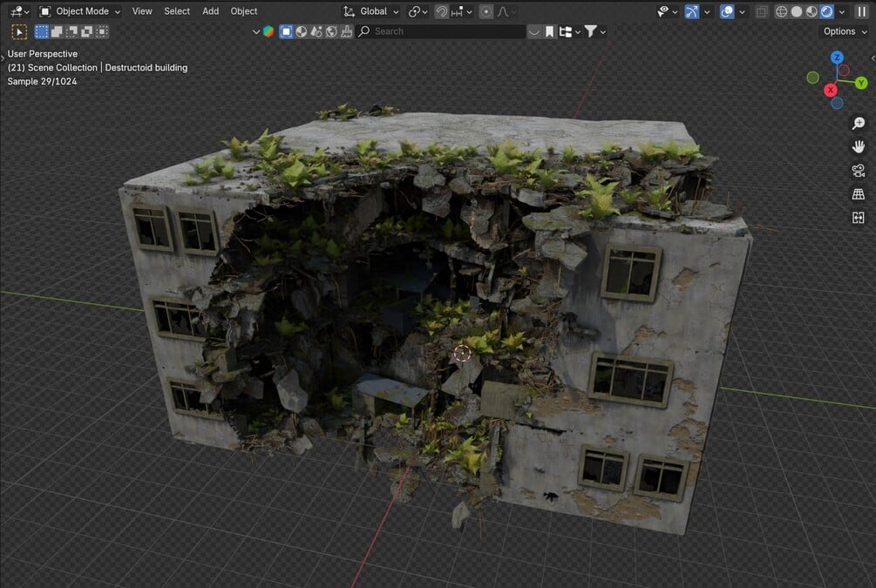The height and width of the screenshot is (588, 876).
Task: Switch to wireframe viewport shading
Action: (782, 11)
